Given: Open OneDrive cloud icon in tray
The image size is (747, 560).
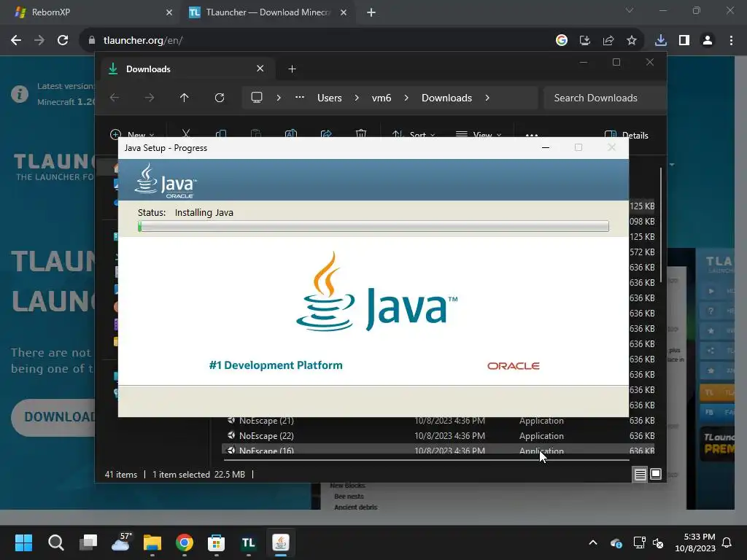Looking at the screenshot, I should pos(616,542).
